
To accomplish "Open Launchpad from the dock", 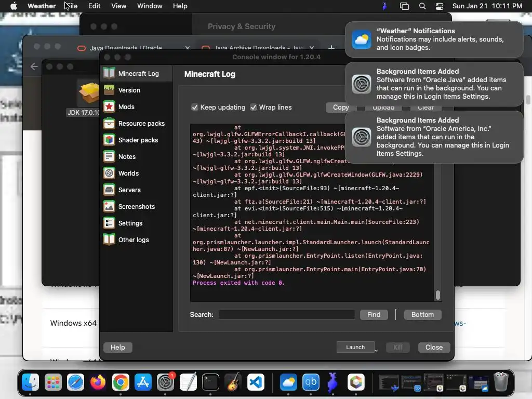I will (53, 382).
